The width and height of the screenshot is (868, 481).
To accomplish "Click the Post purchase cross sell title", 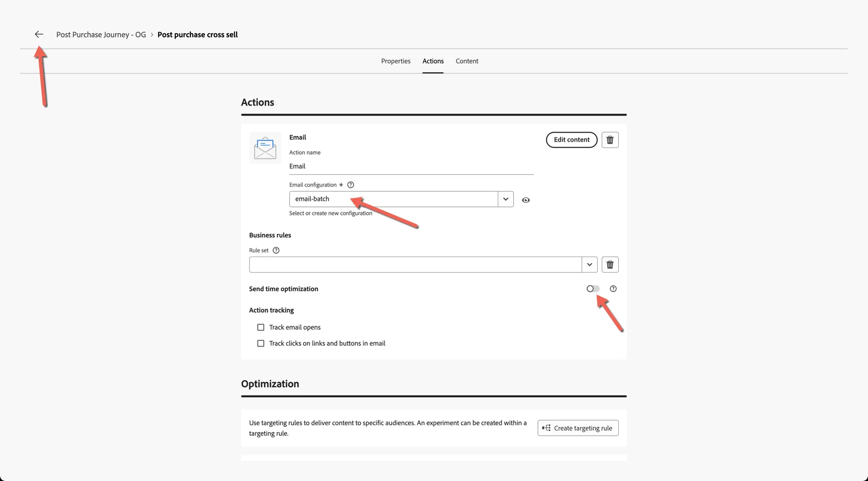I will (x=197, y=35).
